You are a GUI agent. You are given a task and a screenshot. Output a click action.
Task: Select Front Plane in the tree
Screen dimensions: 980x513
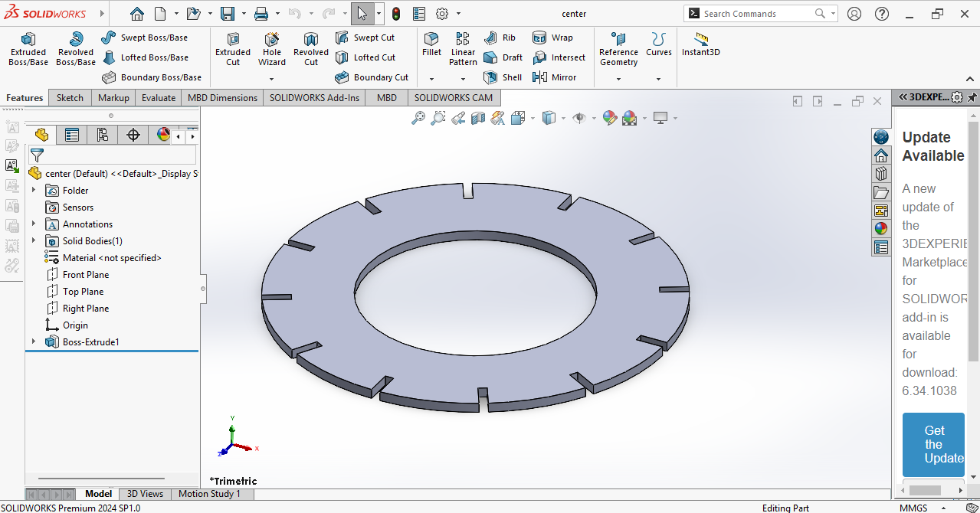click(x=77, y=274)
